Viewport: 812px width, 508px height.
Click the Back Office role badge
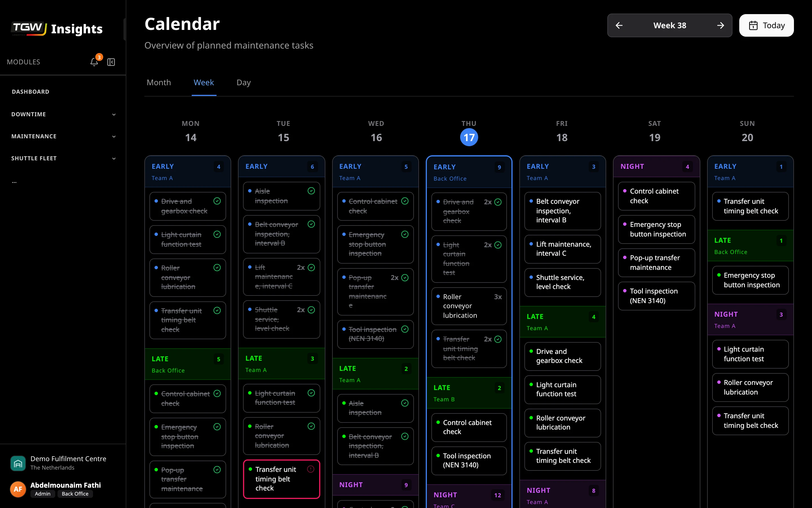click(x=75, y=494)
